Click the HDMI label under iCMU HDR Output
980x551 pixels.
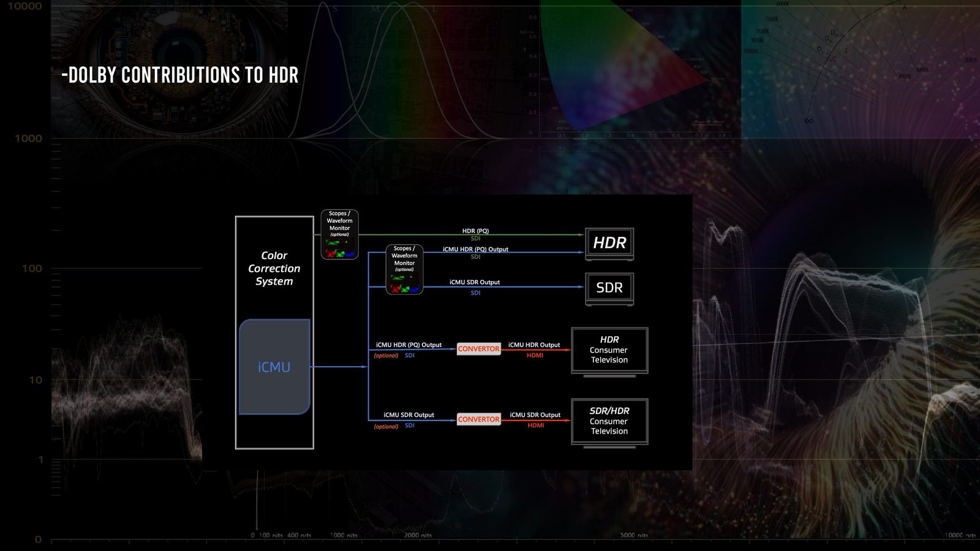[535, 355]
